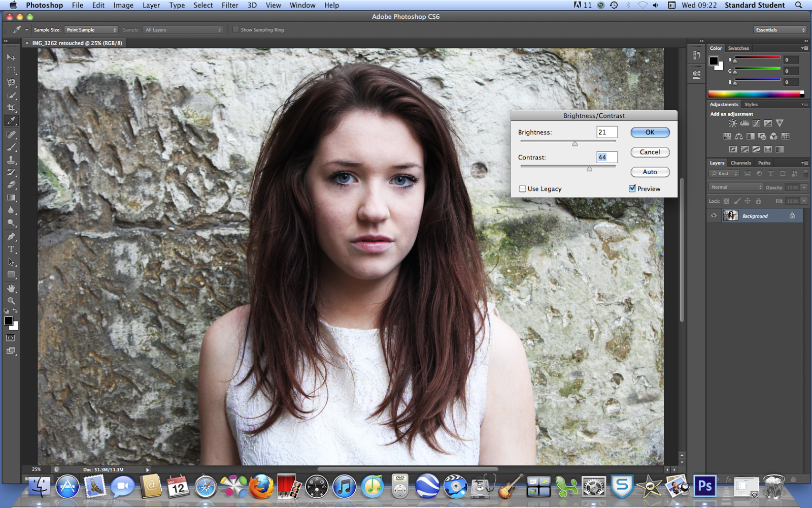Screen dimensions: 812x508
Task: Select the Lasso tool
Action: 11,83
